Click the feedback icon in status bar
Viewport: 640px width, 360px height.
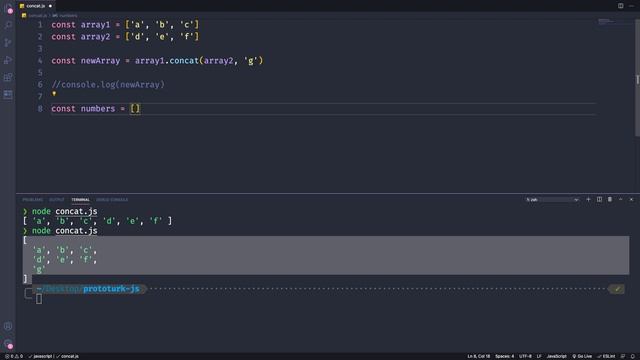tap(623, 356)
